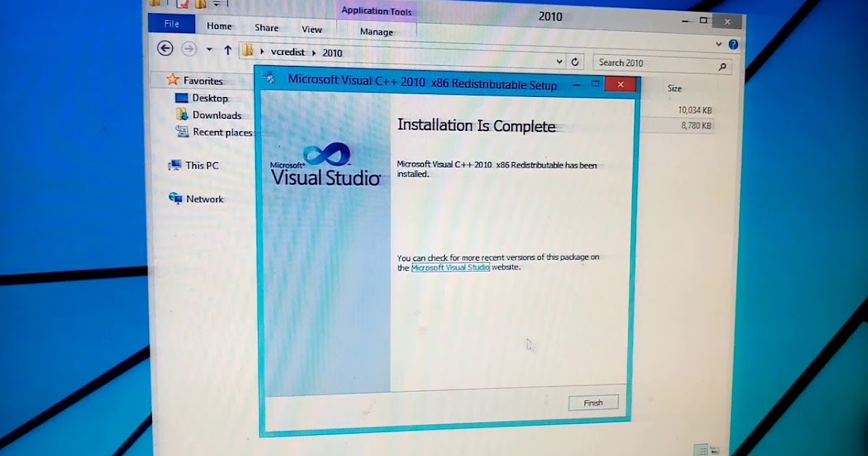
Task: Click the This PC computer icon
Action: [x=175, y=165]
